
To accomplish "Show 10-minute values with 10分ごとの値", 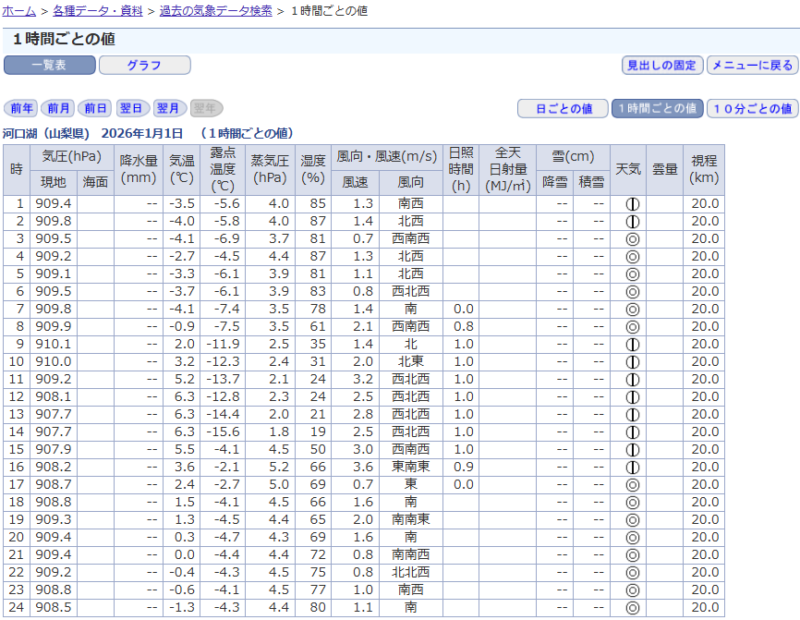I will pyautogui.click(x=752, y=108).
